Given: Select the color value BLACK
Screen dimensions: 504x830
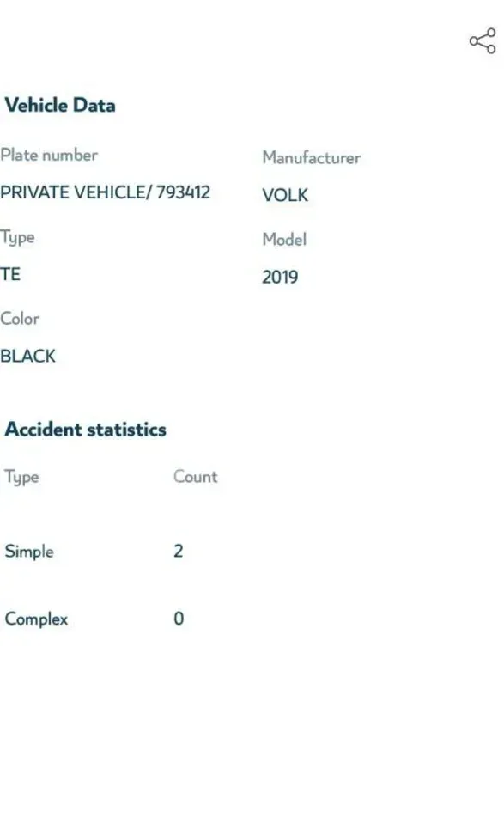Looking at the screenshot, I should pos(28,356).
